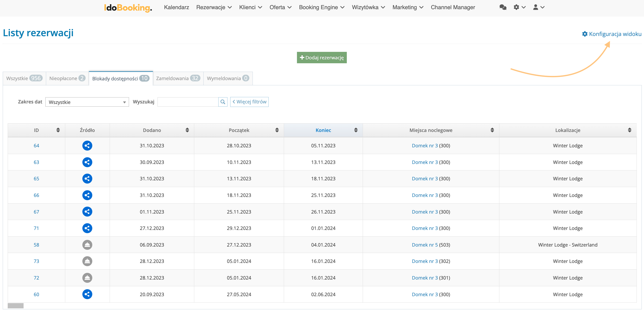Click the share source icon for reservation 60
644x318 pixels.
[87, 294]
